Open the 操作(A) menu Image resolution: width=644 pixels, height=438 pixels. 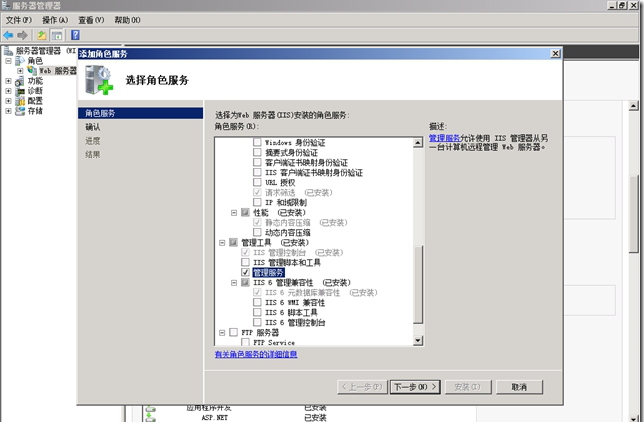(x=55, y=20)
